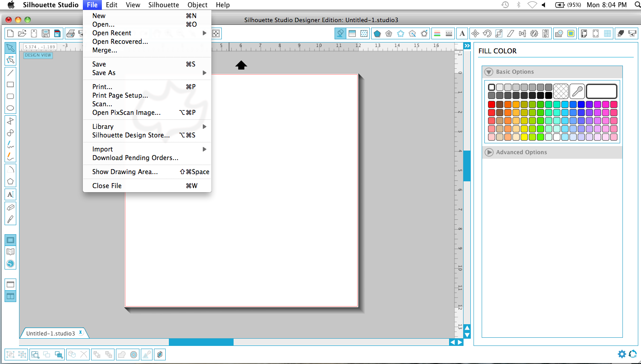Click the Open Recovered... menu entry
641x364 pixels.
147,42
